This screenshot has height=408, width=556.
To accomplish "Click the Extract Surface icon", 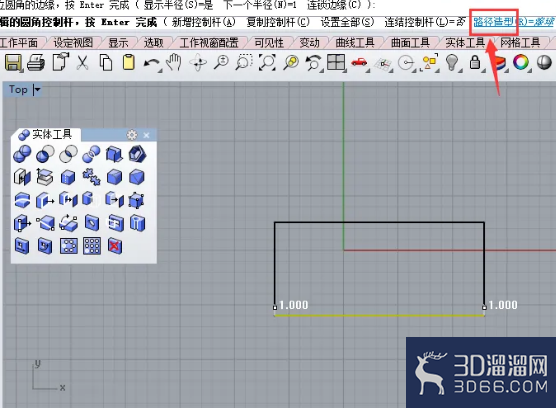I will pos(45,177).
